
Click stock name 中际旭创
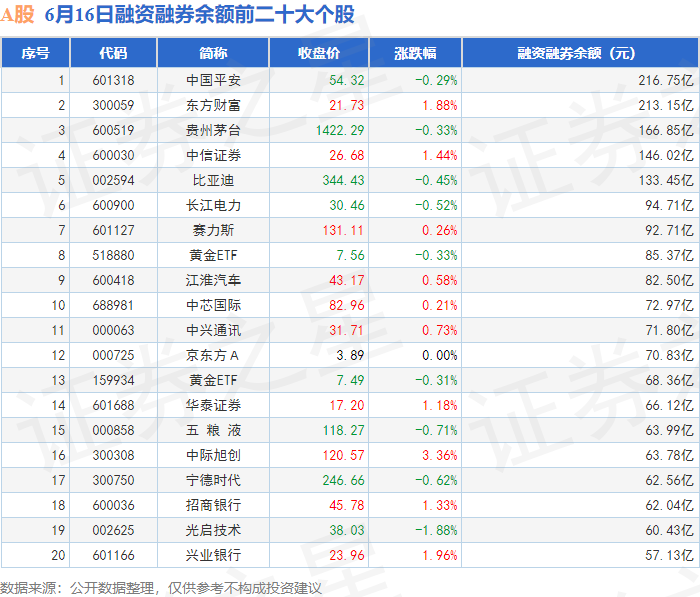(213, 455)
